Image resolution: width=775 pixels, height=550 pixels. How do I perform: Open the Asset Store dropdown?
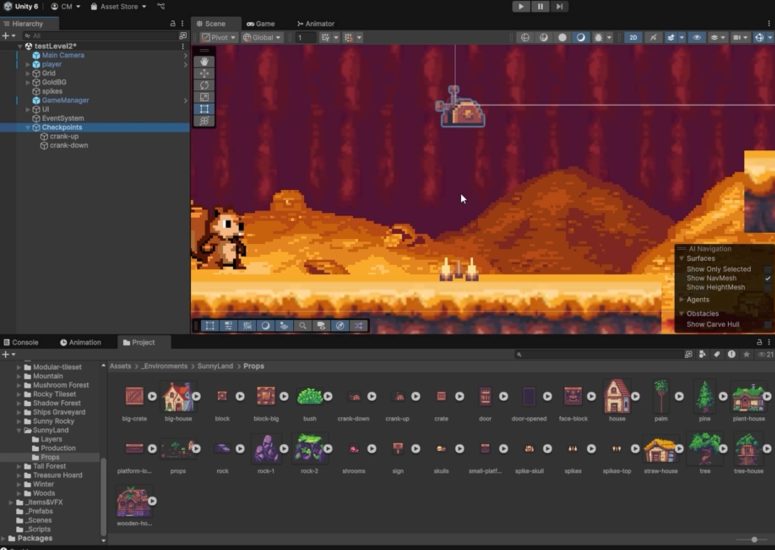pos(119,6)
